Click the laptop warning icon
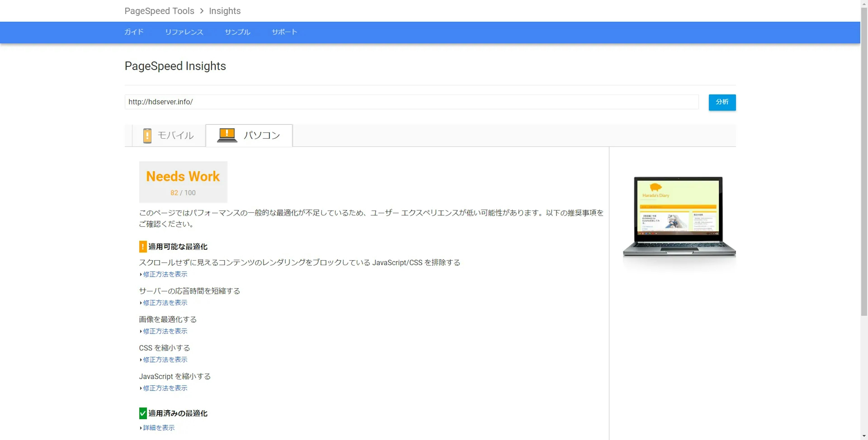The height and width of the screenshot is (440, 868). click(x=227, y=135)
